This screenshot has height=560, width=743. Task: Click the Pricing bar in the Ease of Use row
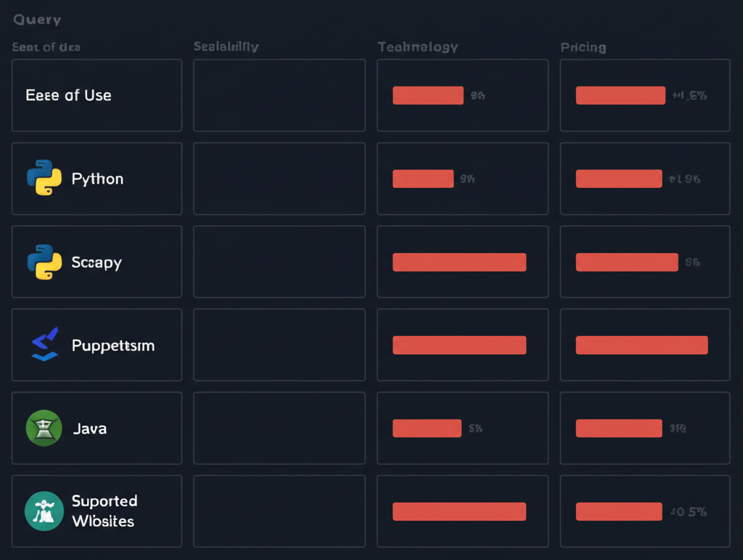point(620,95)
